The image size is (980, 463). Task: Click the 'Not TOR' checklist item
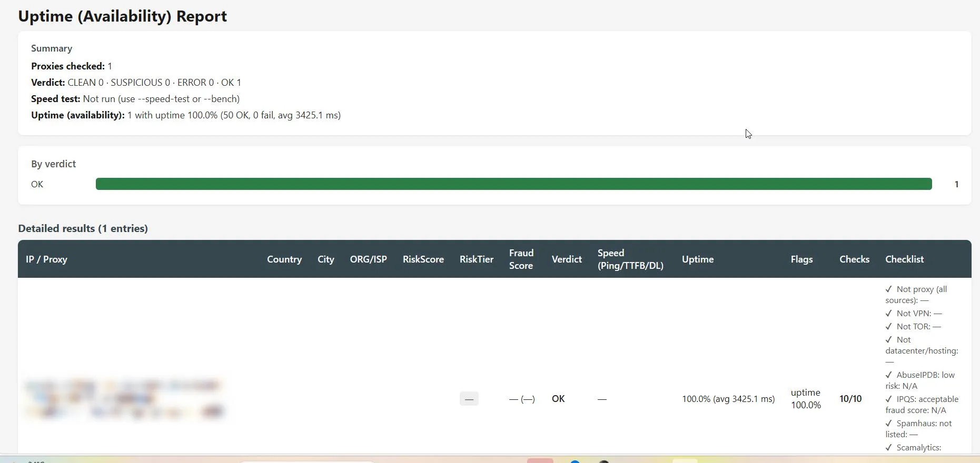913,326
